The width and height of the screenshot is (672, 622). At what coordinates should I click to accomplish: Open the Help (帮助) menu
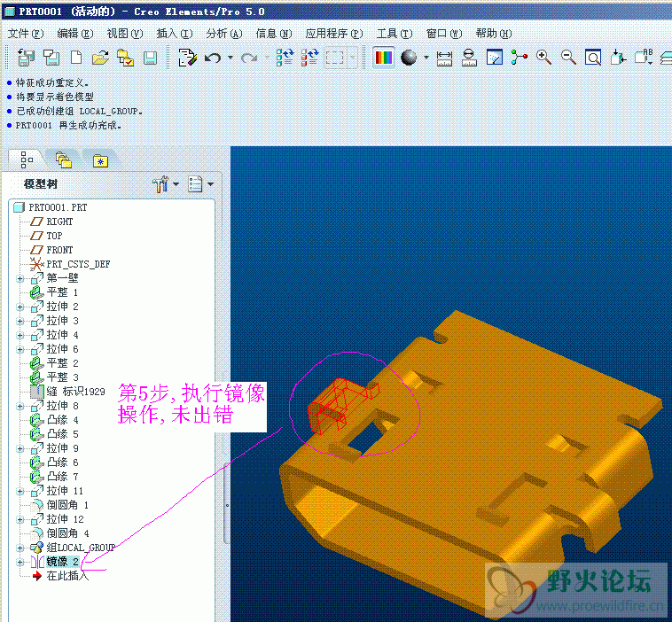coord(494,34)
